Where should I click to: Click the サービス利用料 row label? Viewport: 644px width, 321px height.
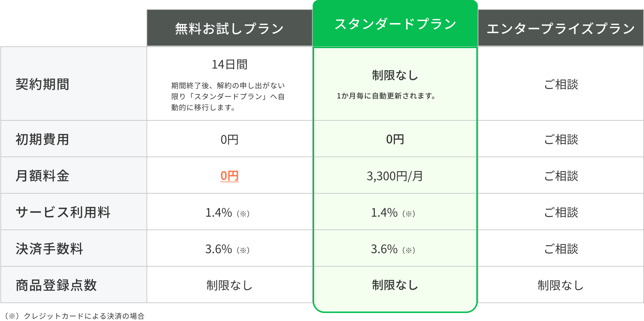(63, 212)
